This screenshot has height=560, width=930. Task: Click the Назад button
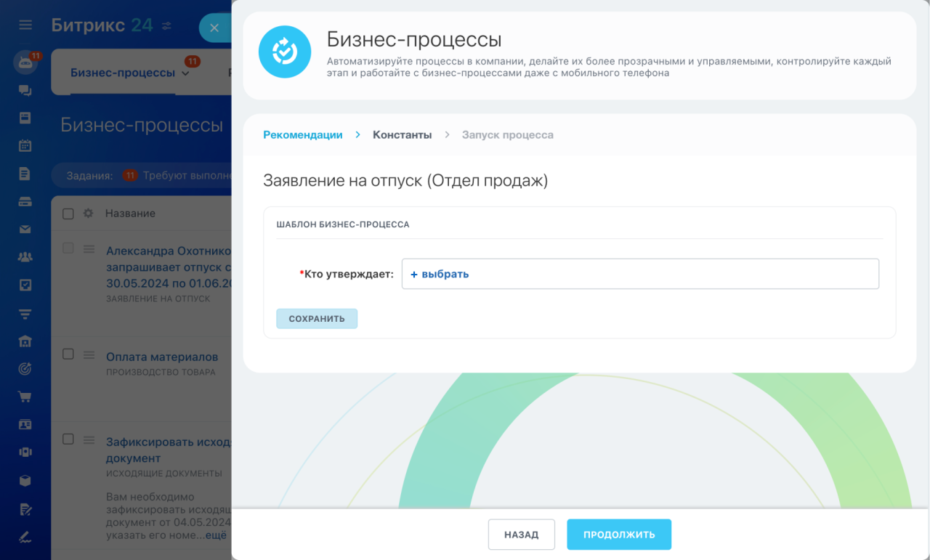pos(522,535)
